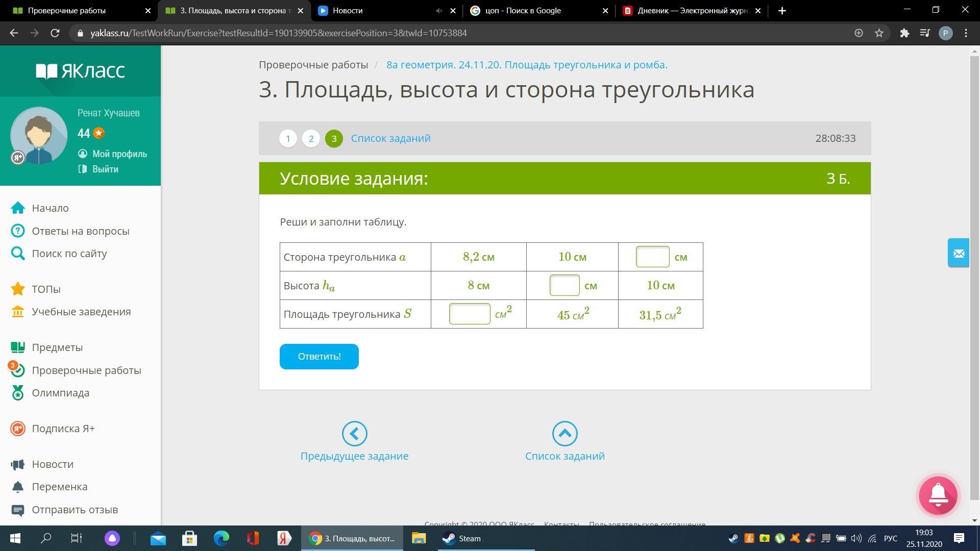Go to exercise number 1
Screen dimensions: 980x551
[x=288, y=139]
